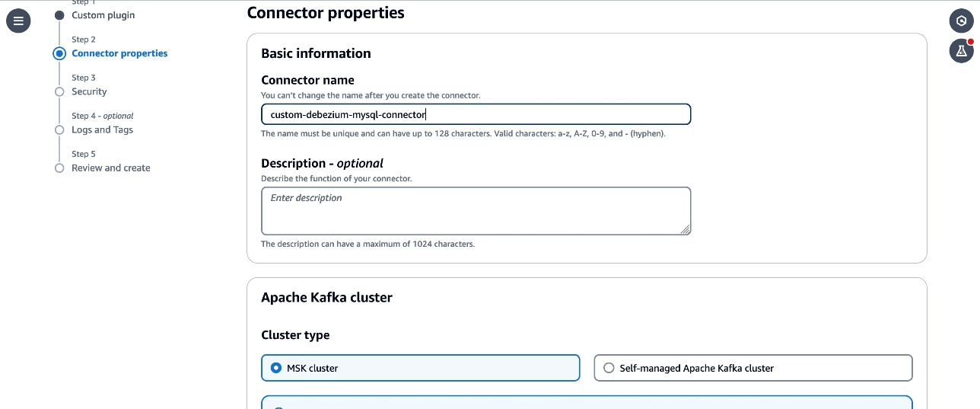The image size is (980, 409).
Task: Click the description textarea resize handle
Action: point(686,229)
